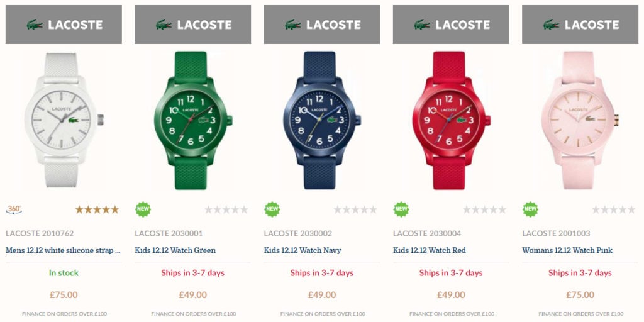
Task: Click the £75.00 price on pink watch
Action: (580, 295)
